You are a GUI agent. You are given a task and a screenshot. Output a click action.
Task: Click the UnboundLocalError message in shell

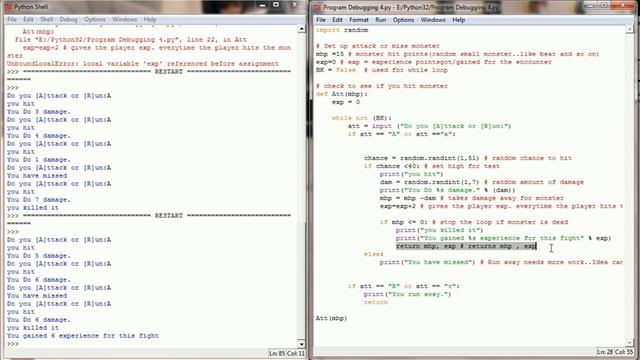(x=142, y=64)
